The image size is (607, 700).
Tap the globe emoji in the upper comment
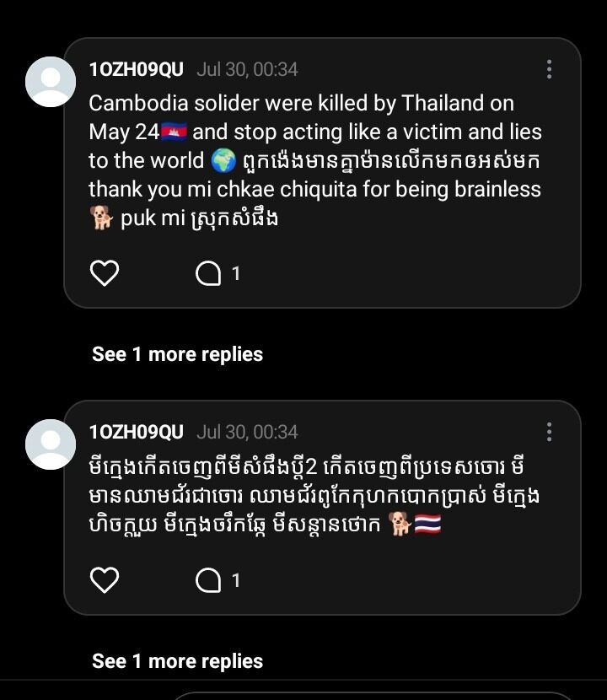tap(223, 161)
